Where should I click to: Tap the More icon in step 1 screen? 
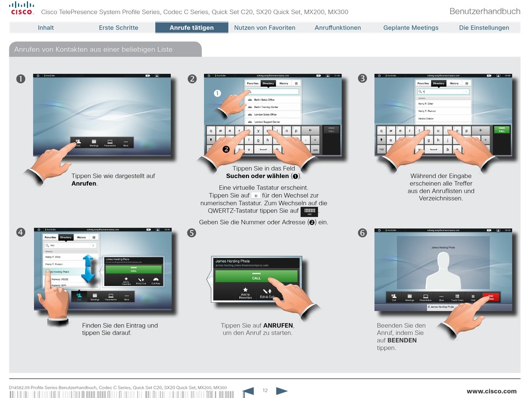(x=126, y=143)
